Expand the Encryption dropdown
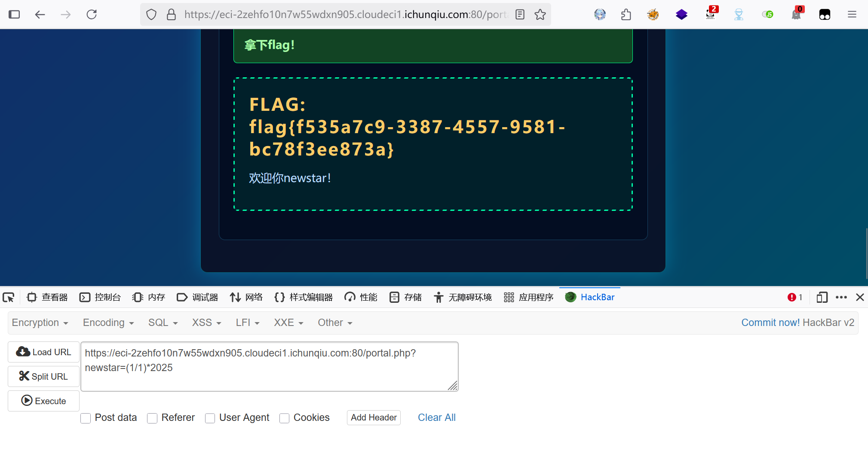 40,323
